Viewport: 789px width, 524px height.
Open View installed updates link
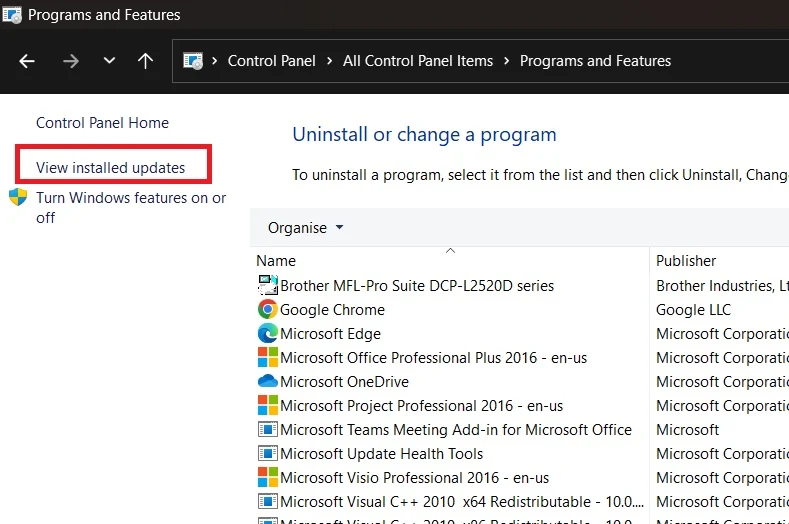point(111,168)
